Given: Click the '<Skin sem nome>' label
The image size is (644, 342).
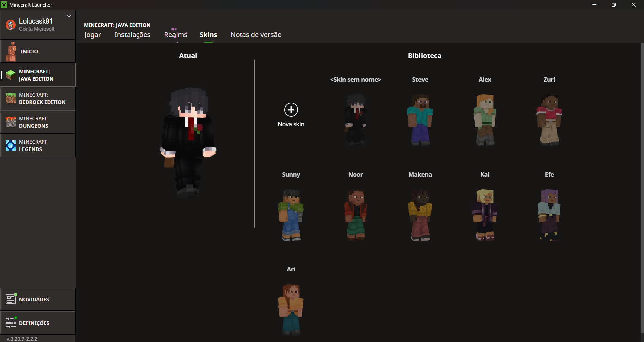Looking at the screenshot, I should click(x=356, y=80).
